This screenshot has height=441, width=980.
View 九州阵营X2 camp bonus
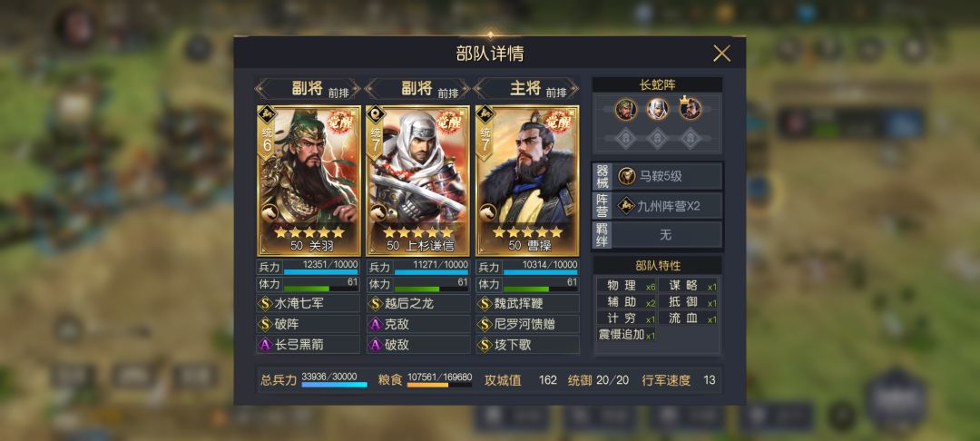(668, 205)
